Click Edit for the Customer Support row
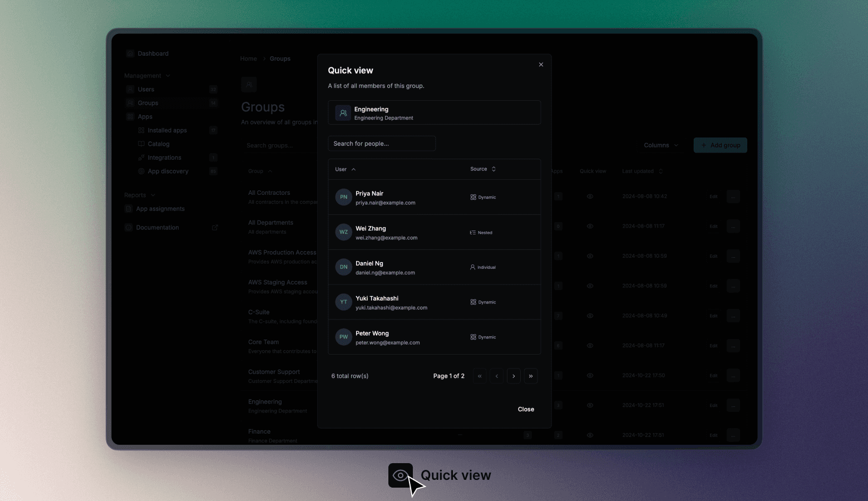Screen dimensions: 868x501 point(713,376)
